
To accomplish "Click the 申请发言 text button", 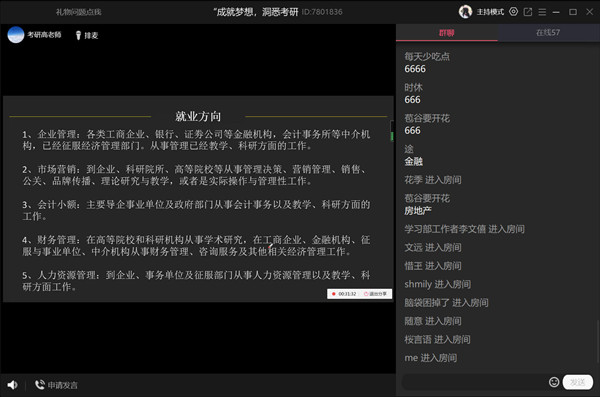I will coord(62,385).
